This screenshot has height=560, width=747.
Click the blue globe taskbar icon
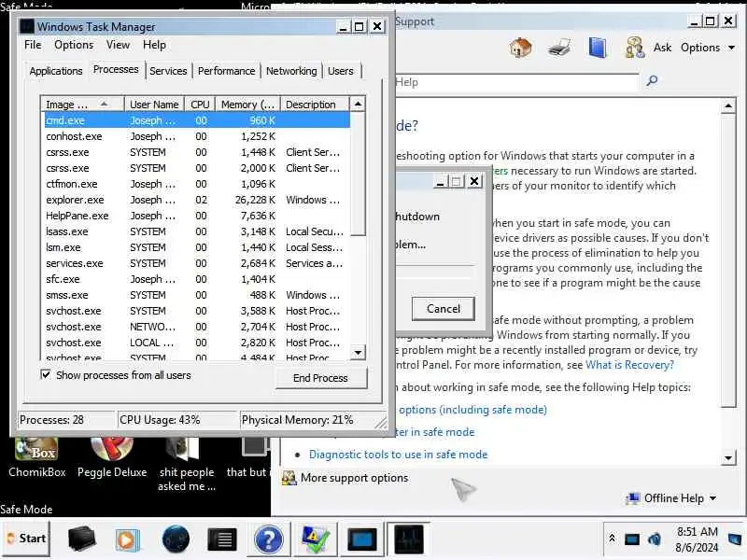pyautogui.click(x=176, y=539)
